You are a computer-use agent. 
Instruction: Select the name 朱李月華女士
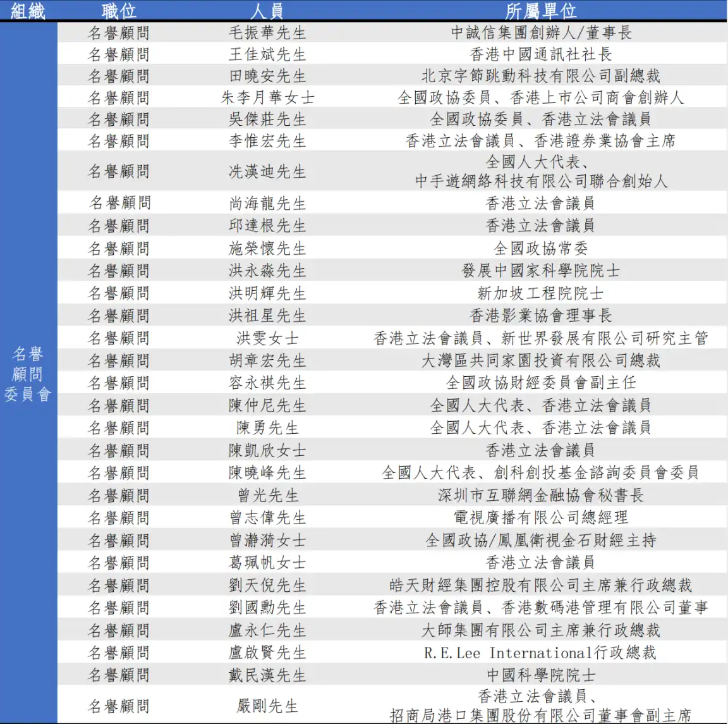pos(267,97)
